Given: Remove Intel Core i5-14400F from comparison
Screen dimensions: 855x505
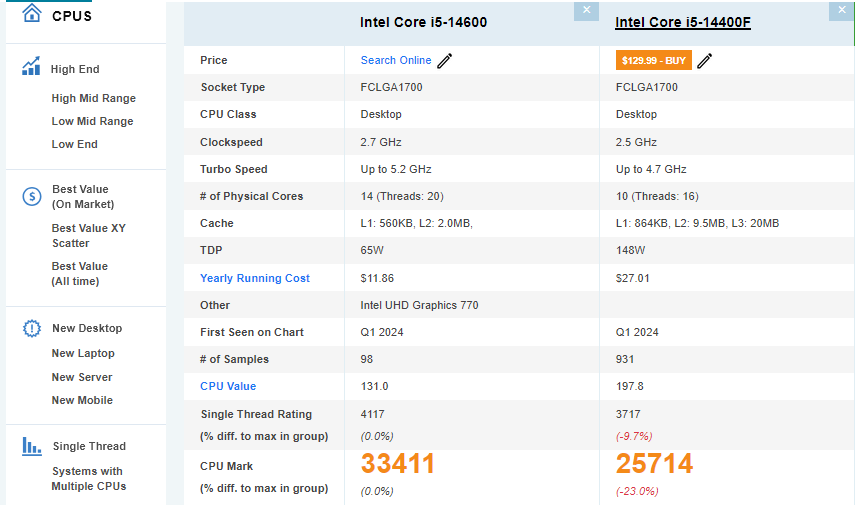Looking at the screenshot, I should (841, 10).
